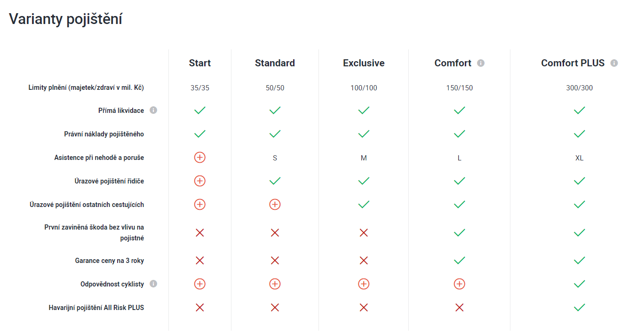644x334 pixels.
Task: Add Úrazové pojištění ostatních cestujících in Start
Action: click(x=200, y=204)
